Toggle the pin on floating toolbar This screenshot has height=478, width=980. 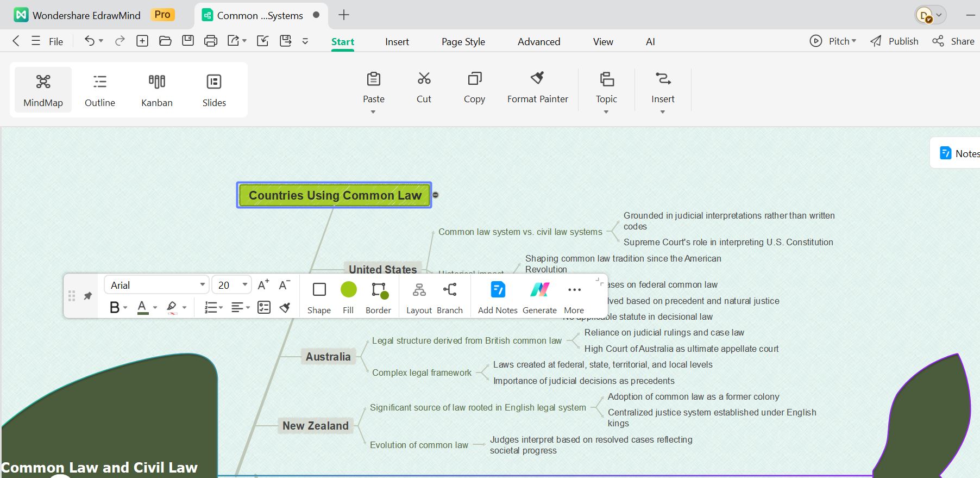(87, 296)
